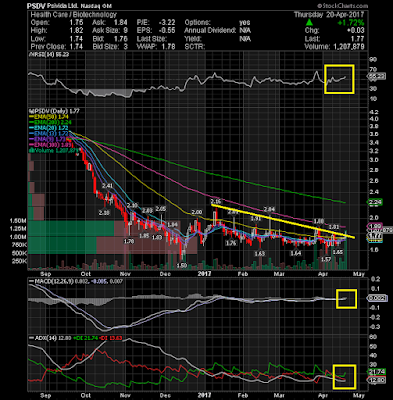Click the 1.50M volume axis label
The height and width of the screenshot is (400, 393).
tap(18, 221)
